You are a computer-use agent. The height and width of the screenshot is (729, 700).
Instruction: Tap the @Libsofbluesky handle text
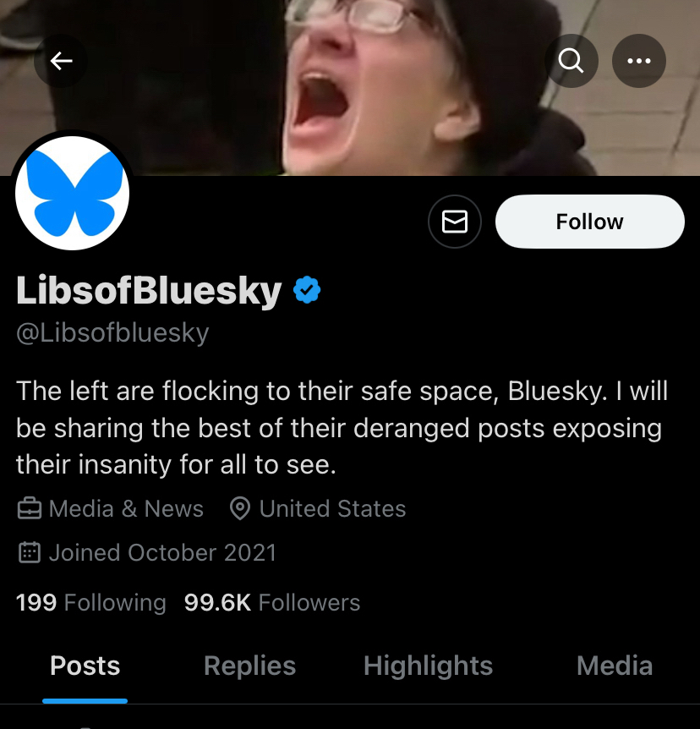point(112,333)
